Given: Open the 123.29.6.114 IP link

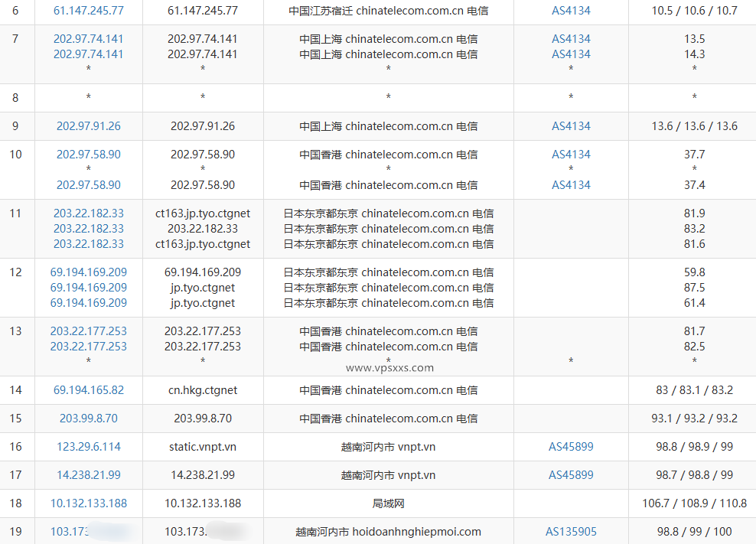Looking at the screenshot, I should [x=89, y=447].
